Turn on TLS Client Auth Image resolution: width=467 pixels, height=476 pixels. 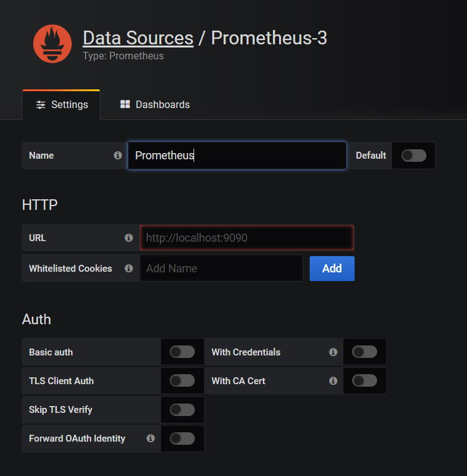coord(182,380)
